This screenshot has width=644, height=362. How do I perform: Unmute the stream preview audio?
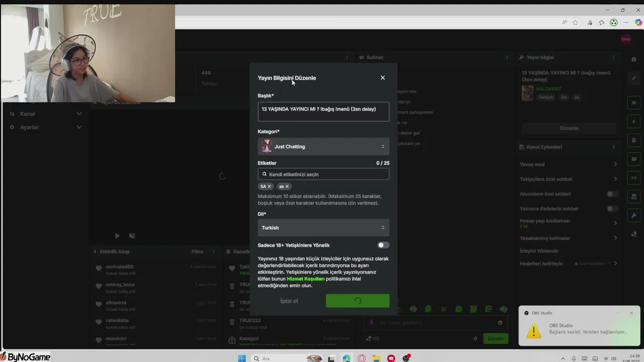point(132,236)
